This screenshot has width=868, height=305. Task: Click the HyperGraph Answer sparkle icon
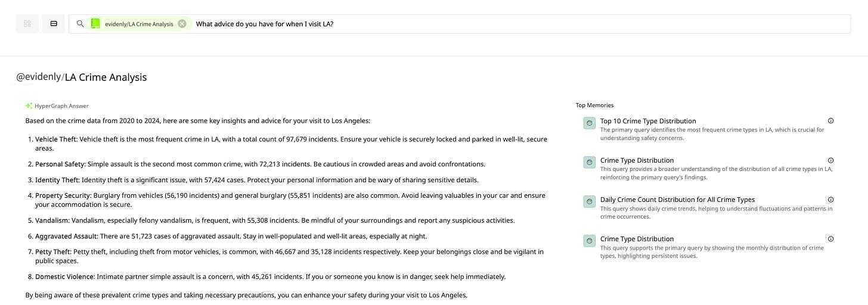click(29, 105)
